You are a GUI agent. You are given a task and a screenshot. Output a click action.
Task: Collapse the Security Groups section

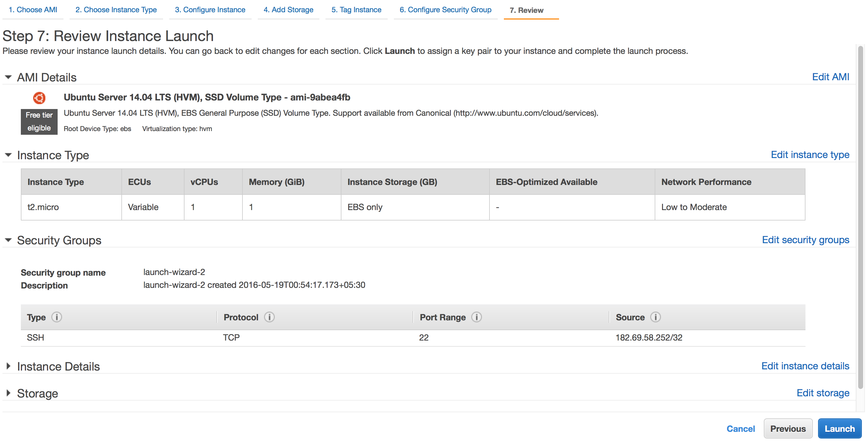coord(8,240)
